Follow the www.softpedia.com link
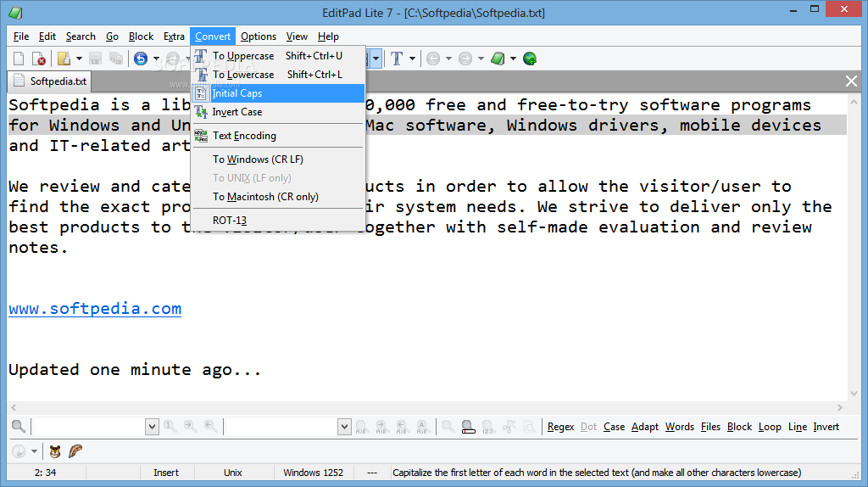868x487 pixels. (95, 309)
